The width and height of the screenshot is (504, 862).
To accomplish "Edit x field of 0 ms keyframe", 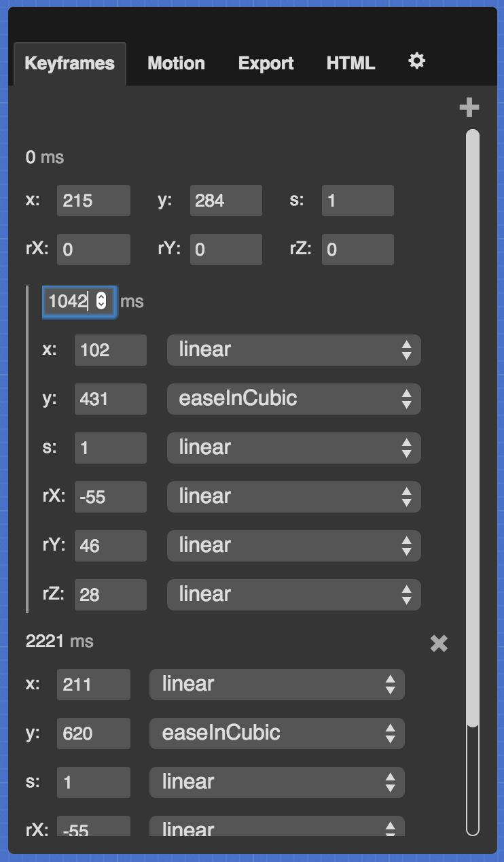I will [x=93, y=201].
